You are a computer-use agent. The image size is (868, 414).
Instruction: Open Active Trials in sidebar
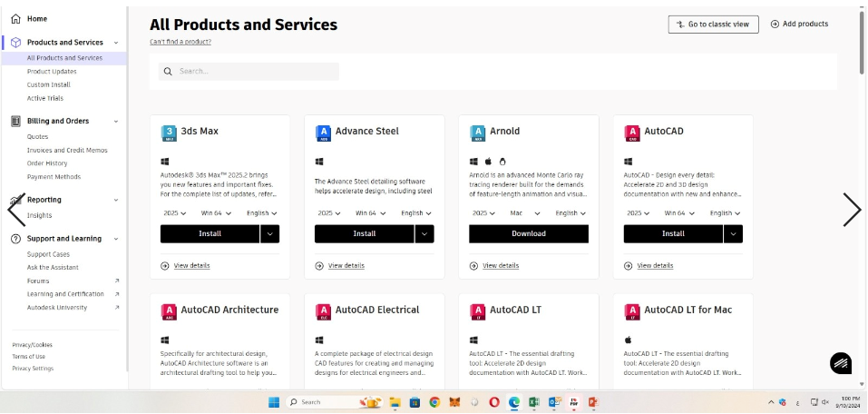pyautogui.click(x=45, y=98)
